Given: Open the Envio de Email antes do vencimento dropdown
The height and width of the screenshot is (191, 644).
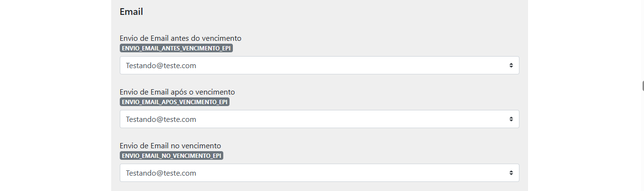Looking at the screenshot, I should point(320,65).
